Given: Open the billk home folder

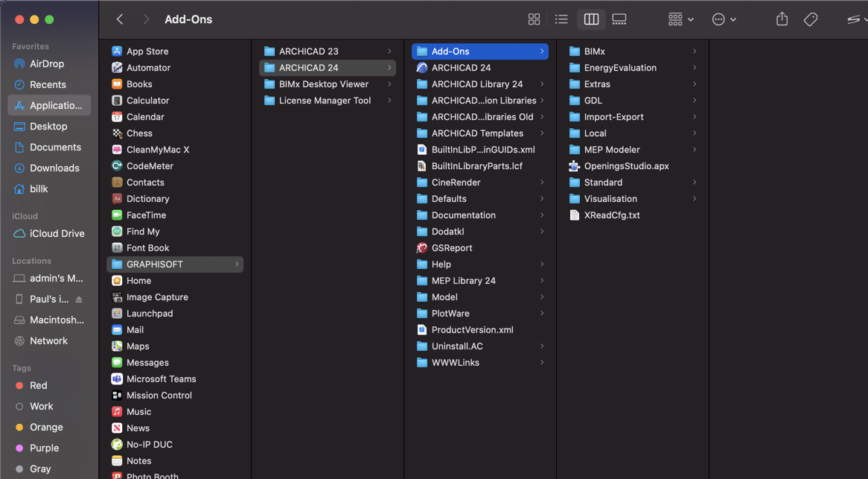Looking at the screenshot, I should point(49,188).
